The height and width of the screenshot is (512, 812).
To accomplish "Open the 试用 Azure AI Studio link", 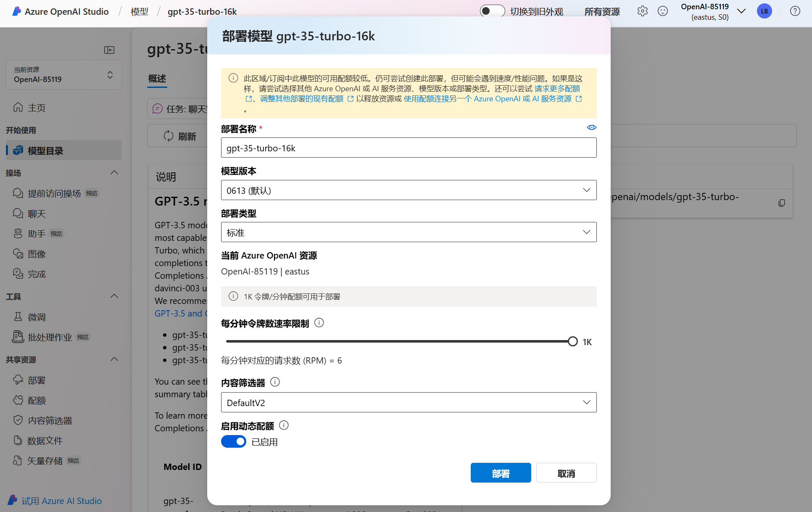I will 61,501.
